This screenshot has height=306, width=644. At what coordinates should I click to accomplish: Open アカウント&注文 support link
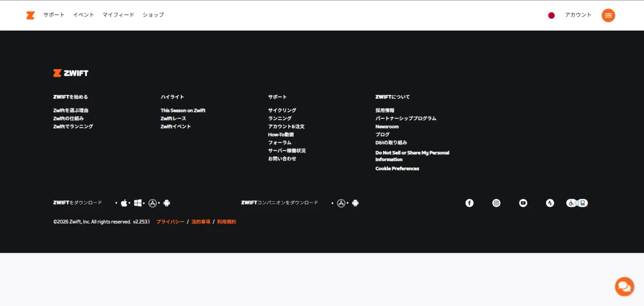[287, 127]
